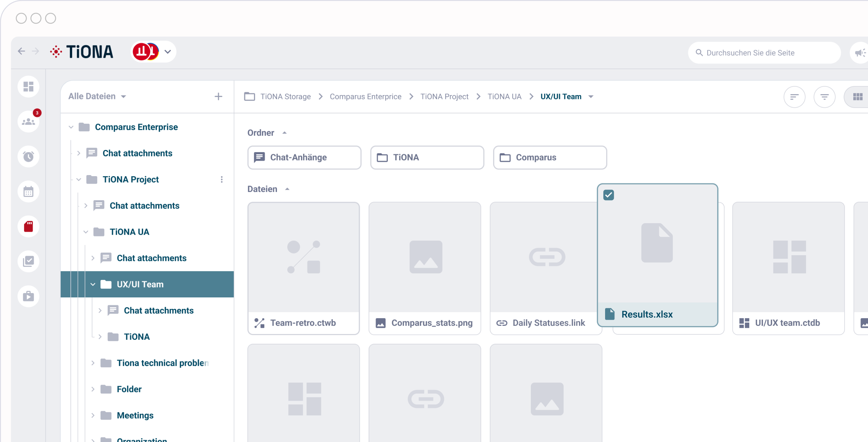Add new item with plus icon
This screenshot has height=442, width=868.
click(218, 96)
